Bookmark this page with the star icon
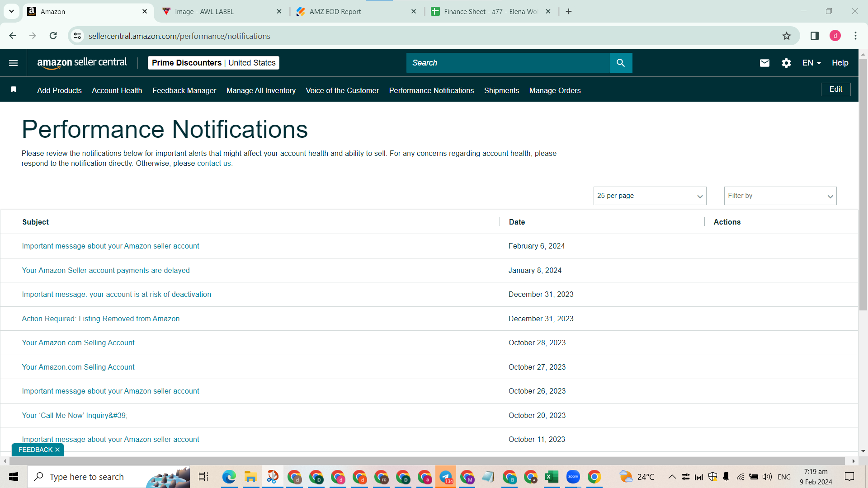The image size is (868, 488). [787, 36]
